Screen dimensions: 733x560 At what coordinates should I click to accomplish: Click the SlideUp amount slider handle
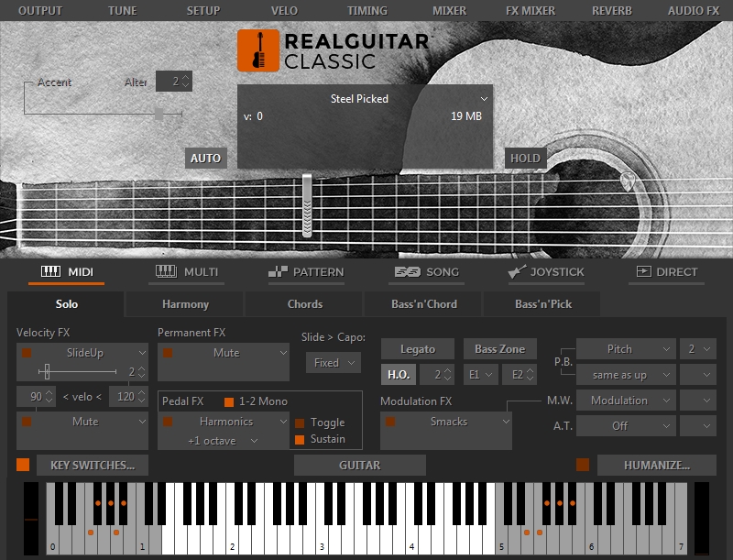(47, 371)
